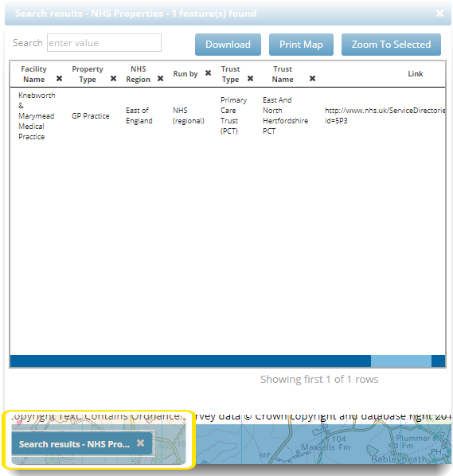Remove the Trust Type column

250,79
